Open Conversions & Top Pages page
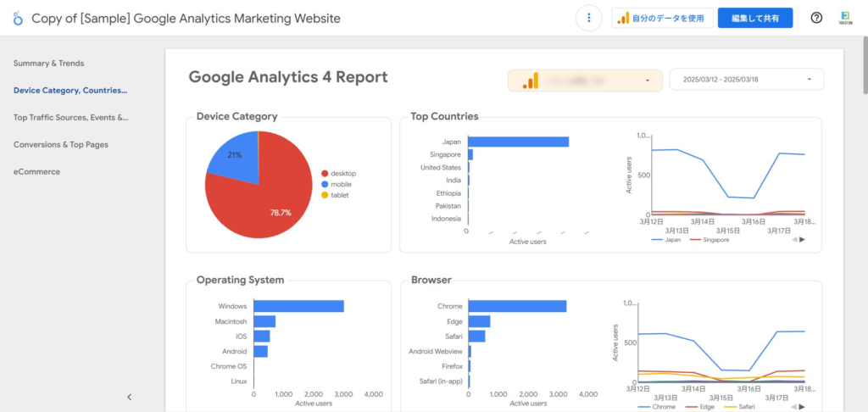868x412 pixels. pos(60,144)
